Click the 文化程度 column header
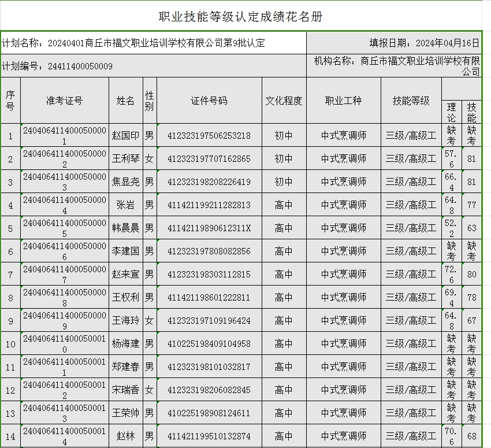 pyautogui.click(x=284, y=101)
